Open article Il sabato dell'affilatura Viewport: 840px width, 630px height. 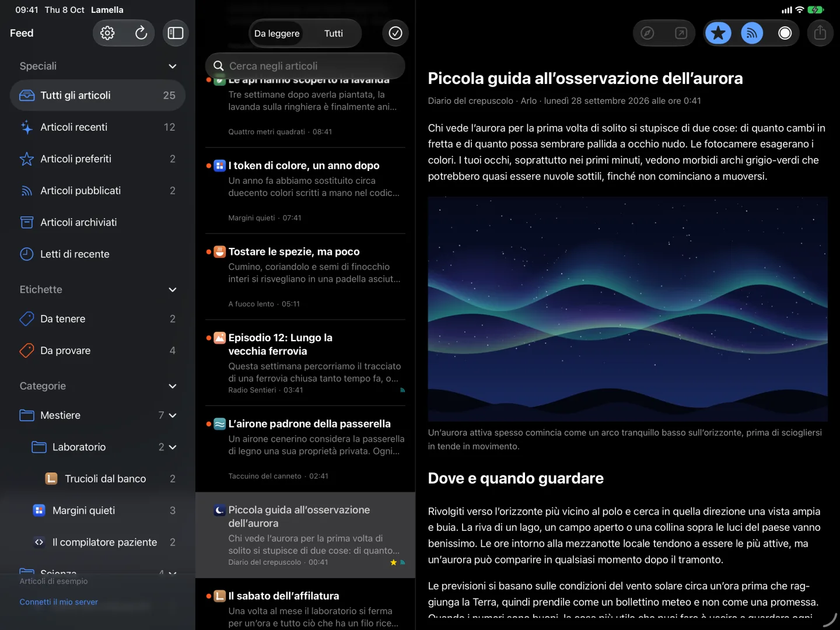click(305, 604)
